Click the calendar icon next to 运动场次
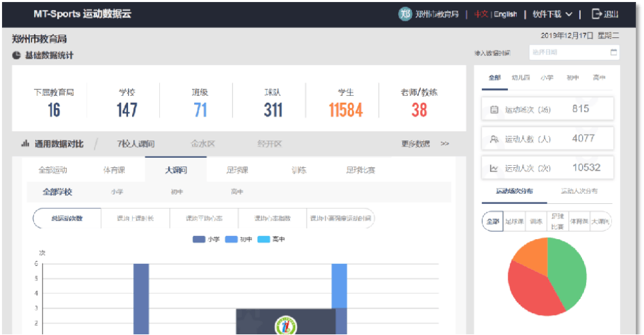 coord(494,109)
